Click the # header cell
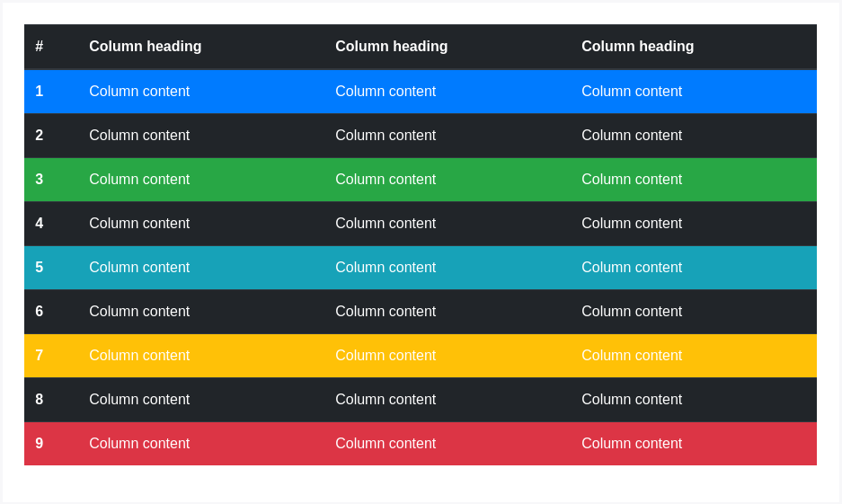Image resolution: width=842 pixels, height=504 pixels. pos(40,47)
